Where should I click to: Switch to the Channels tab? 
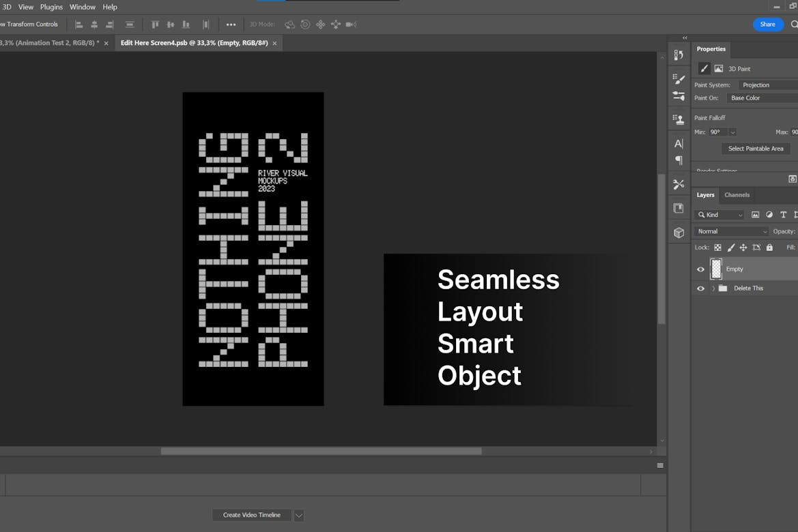[737, 194]
